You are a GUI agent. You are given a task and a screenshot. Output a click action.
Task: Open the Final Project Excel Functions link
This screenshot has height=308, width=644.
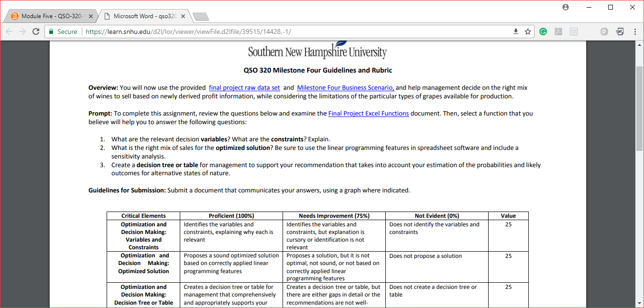tap(369, 114)
